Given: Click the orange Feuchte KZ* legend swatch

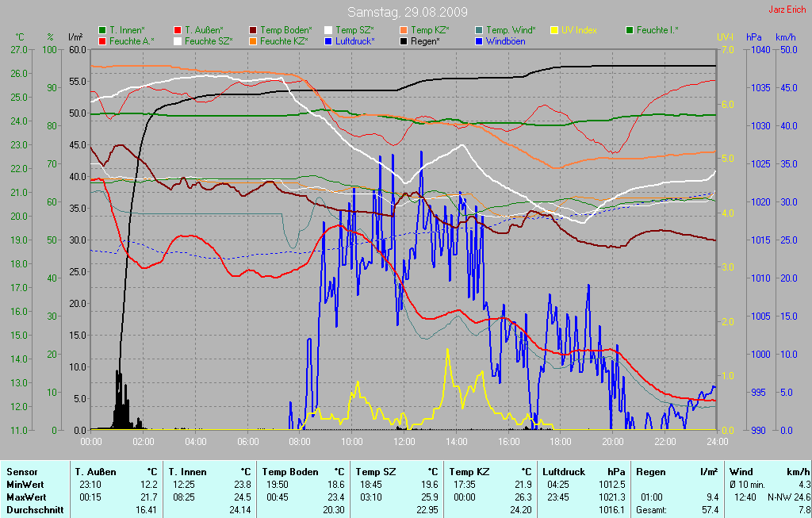Looking at the screenshot, I should [253, 41].
